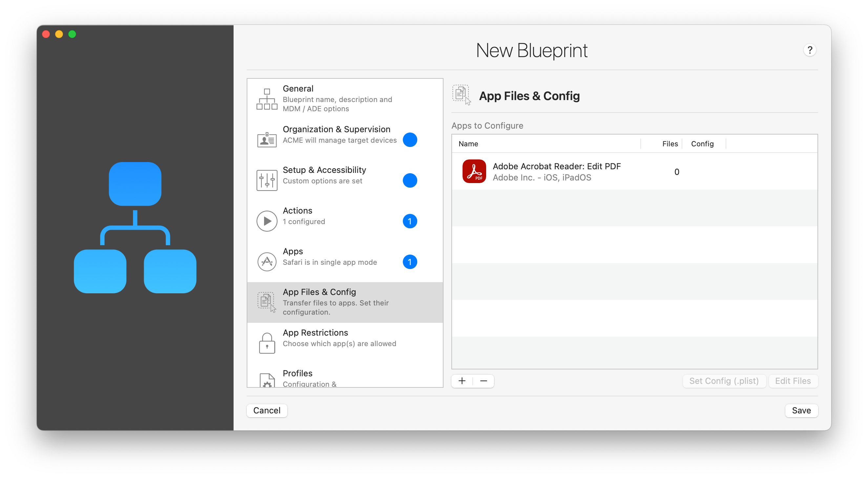The image size is (868, 479).
Task: Click Setup & Accessibility blue status badge
Action: pos(409,180)
